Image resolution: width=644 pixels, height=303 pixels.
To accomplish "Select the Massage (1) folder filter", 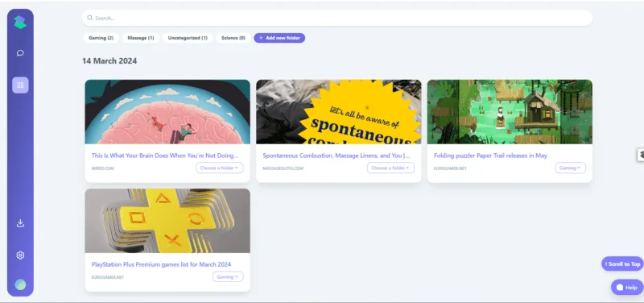I will [141, 38].
